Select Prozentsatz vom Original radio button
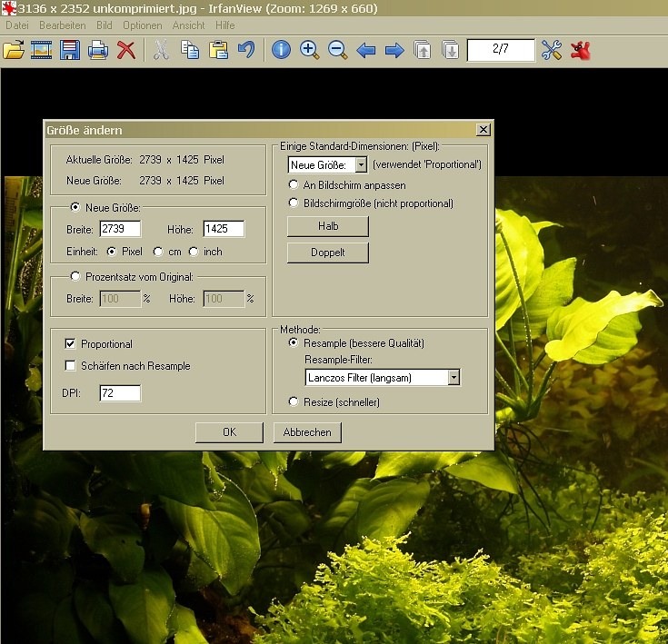 click(x=75, y=276)
